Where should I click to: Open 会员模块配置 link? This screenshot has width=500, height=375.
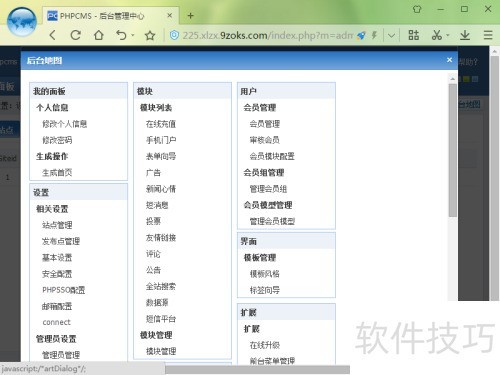[272, 156]
